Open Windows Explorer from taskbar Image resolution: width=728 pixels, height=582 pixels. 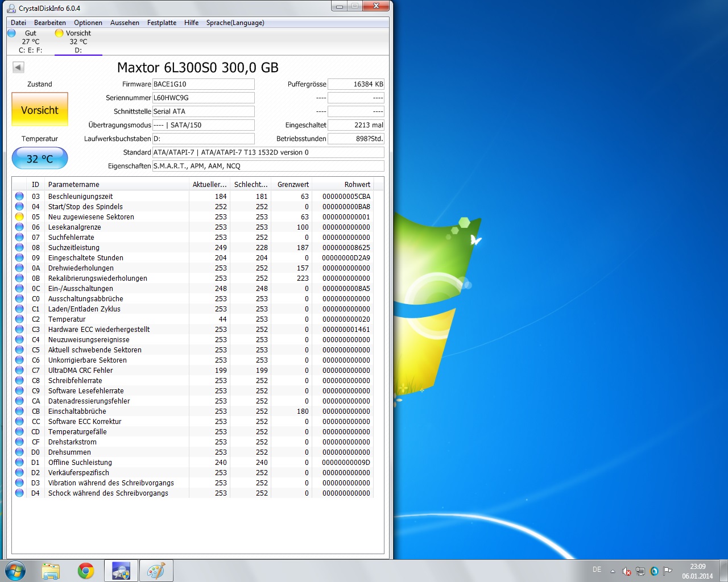(51, 571)
